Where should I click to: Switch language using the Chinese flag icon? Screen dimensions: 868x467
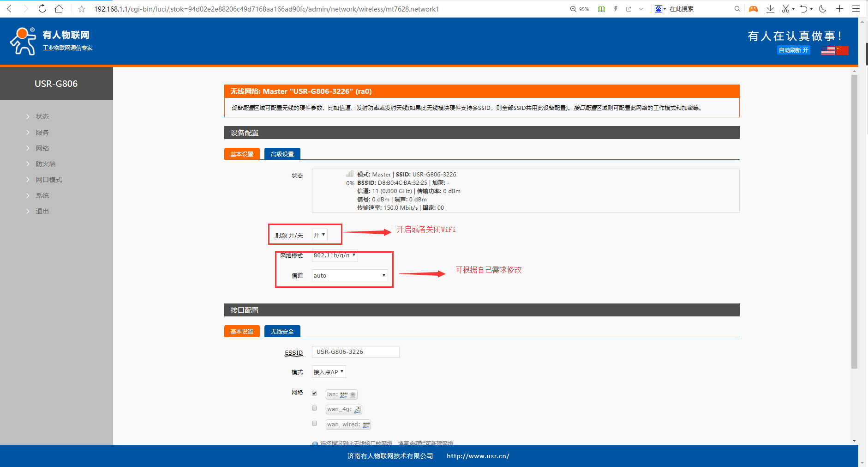point(842,50)
